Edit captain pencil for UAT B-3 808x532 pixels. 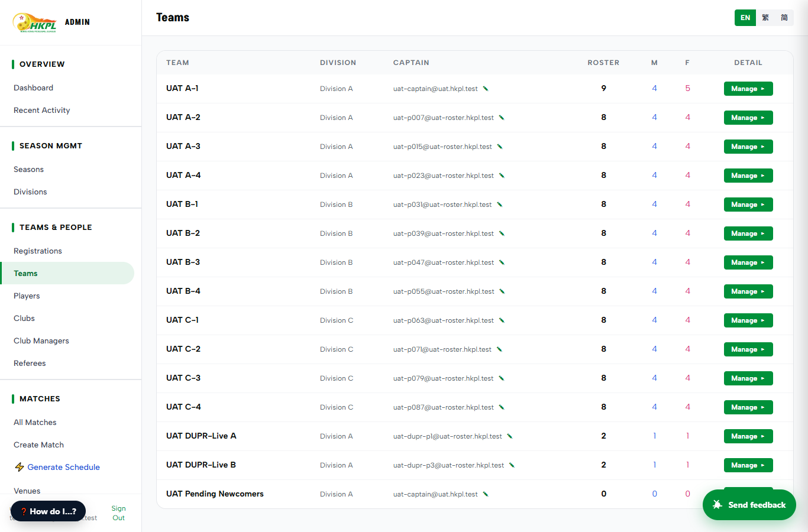tap(502, 262)
